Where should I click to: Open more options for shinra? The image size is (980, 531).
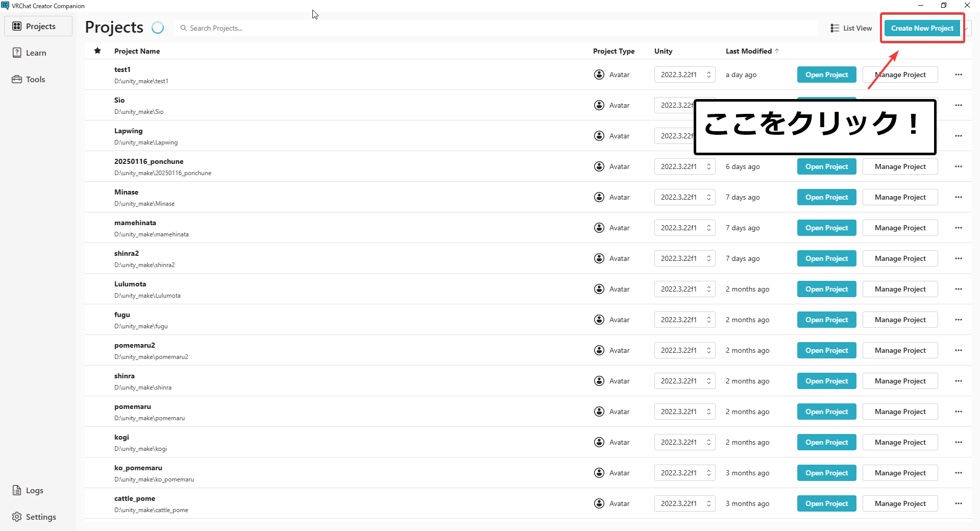click(958, 381)
